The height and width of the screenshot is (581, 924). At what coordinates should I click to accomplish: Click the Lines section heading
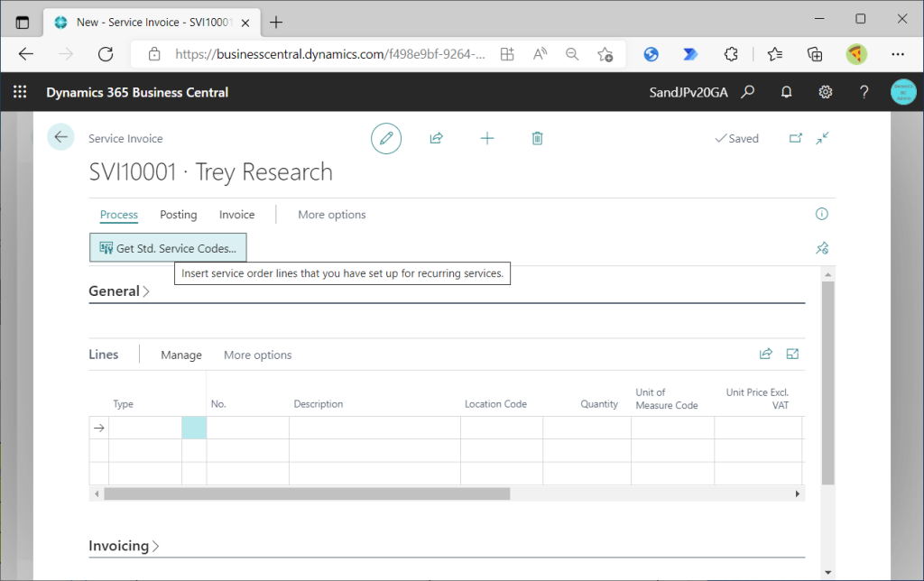coord(104,355)
